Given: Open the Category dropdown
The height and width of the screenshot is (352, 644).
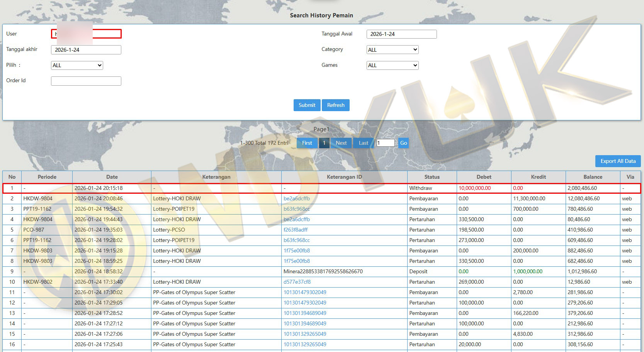Looking at the screenshot, I should tap(392, 50).
